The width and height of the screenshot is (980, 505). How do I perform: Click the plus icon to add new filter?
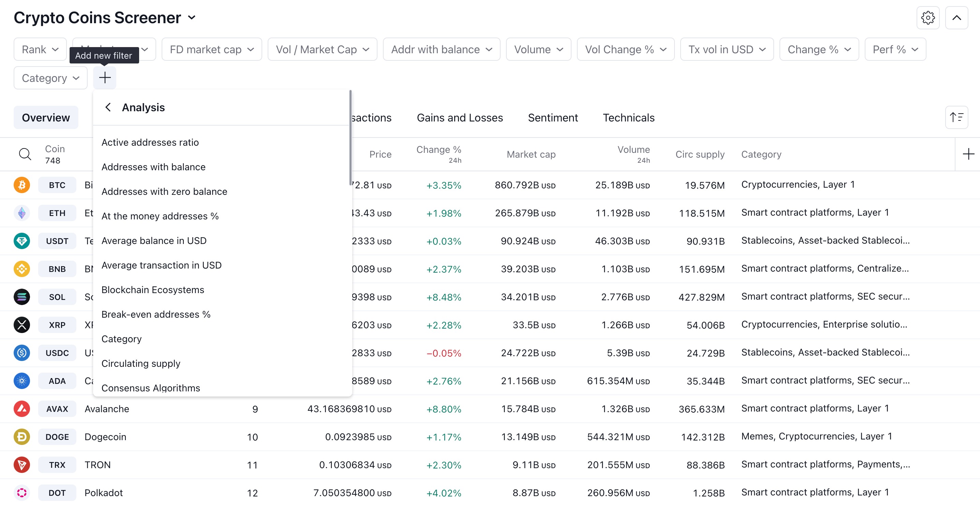pyautogui.click(x=105, y=78)
